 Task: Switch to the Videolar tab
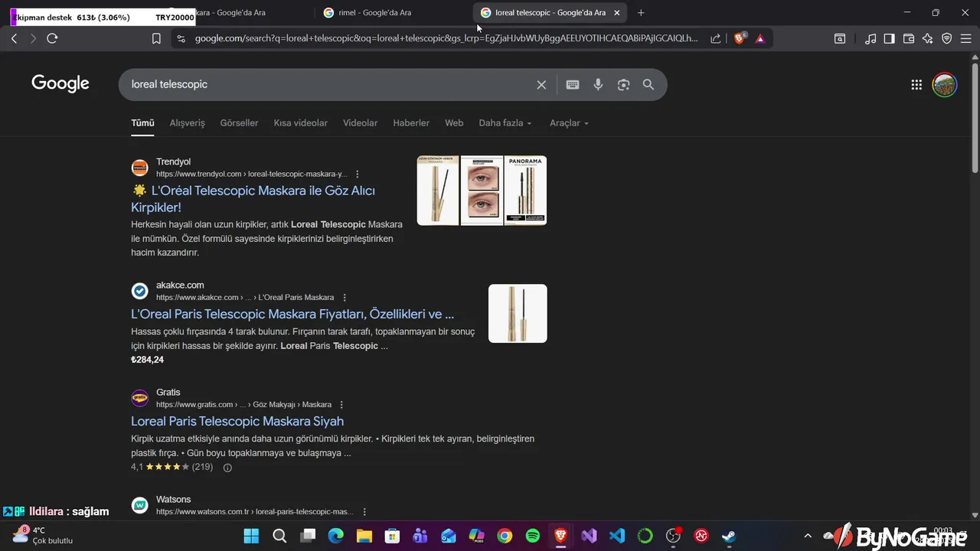pyautogui.click(x=360, y=123)
